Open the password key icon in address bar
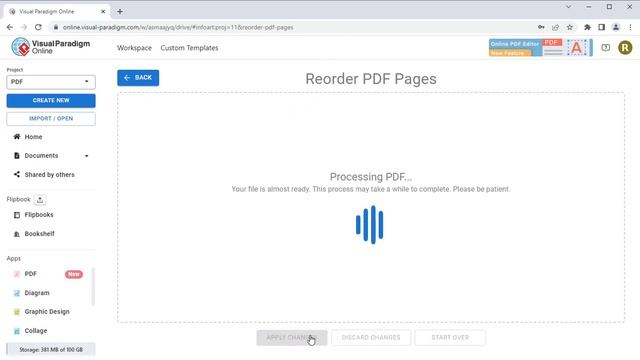 (541, 27)
